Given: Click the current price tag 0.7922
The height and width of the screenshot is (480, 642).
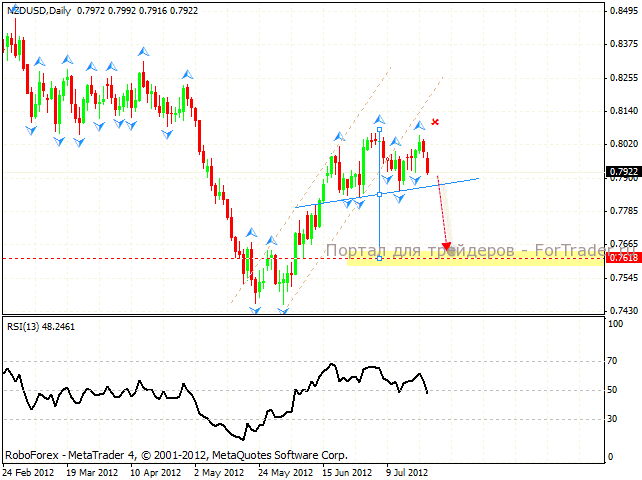Looking at the screenshot, I should coord(622,172).
